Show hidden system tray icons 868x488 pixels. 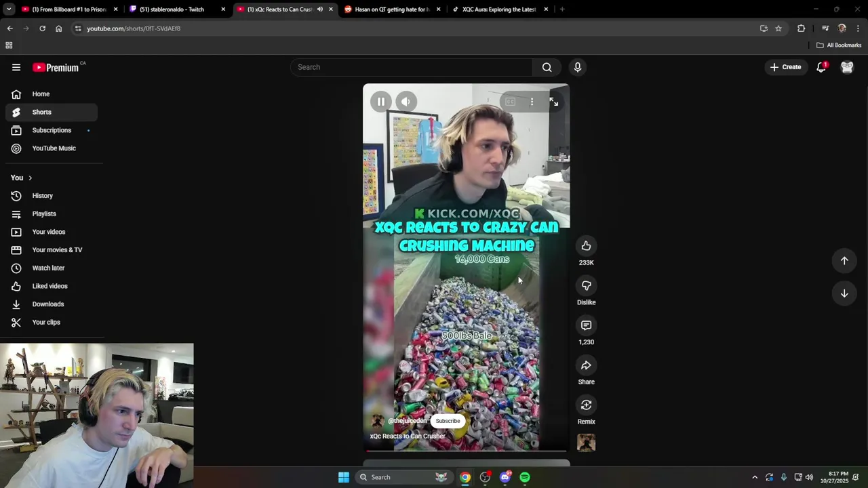click(x=755, y=477)
